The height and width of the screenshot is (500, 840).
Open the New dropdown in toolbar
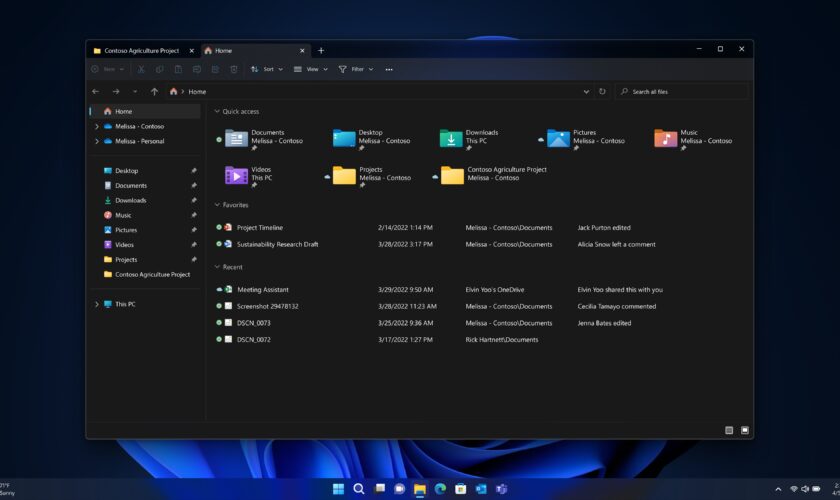tap(108, 69)
